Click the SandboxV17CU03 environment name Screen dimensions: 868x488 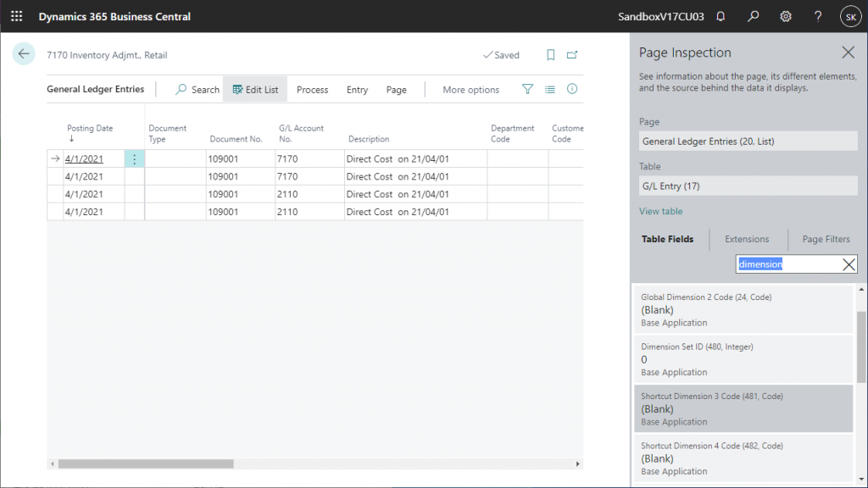(x=660, y=17)
